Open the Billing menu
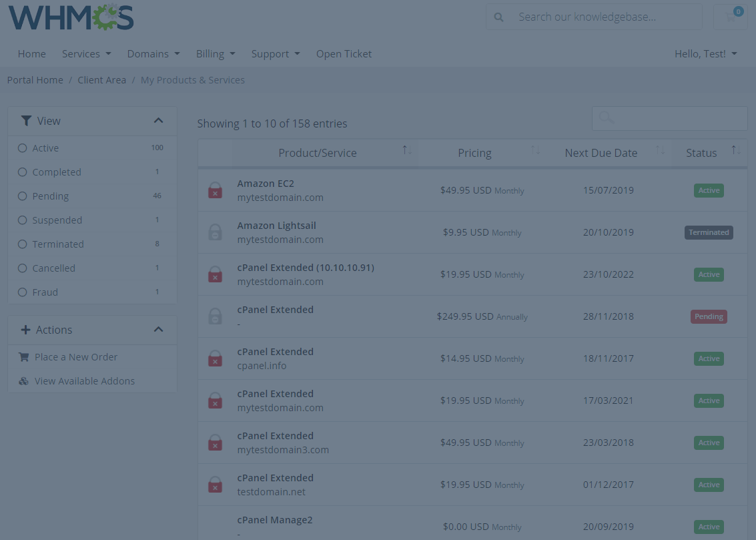 [215, 53]
